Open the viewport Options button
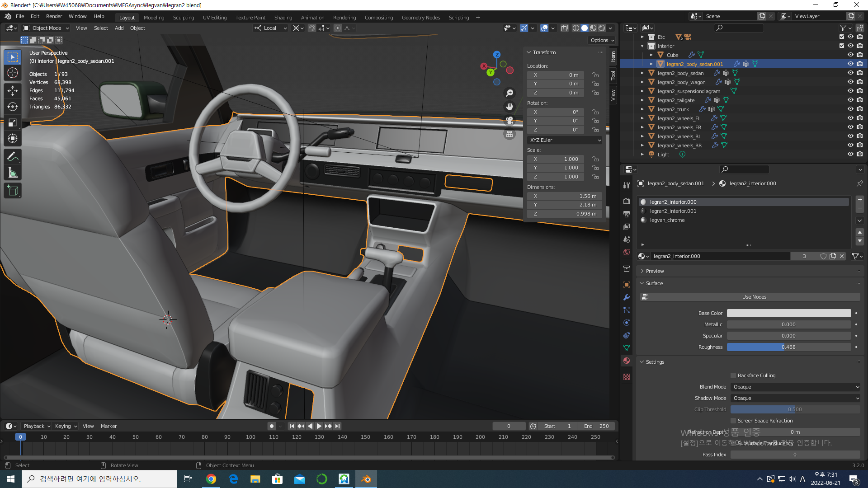This screenshot has height=488, width=868. pyautogui.click(x=602, y=40)
